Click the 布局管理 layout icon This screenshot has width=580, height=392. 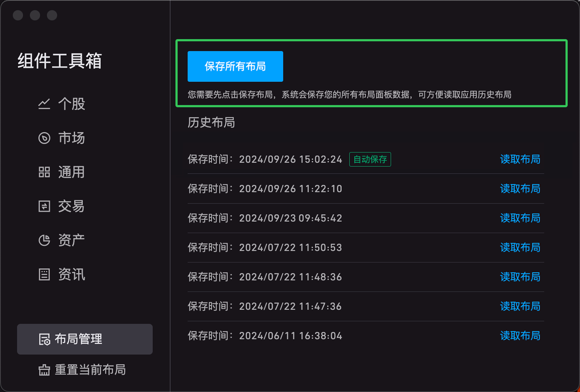[45, 339]
